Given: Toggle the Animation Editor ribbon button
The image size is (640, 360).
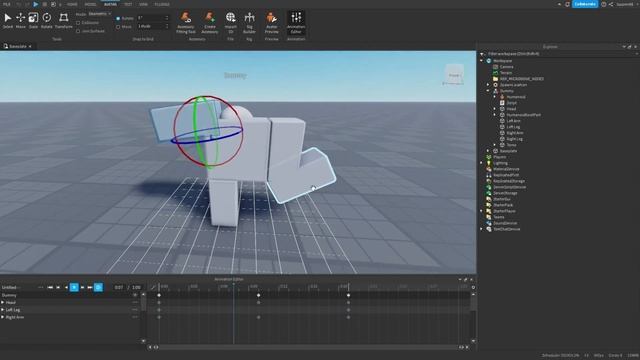Looking at the screenshot, I should (x=296, y=22).
